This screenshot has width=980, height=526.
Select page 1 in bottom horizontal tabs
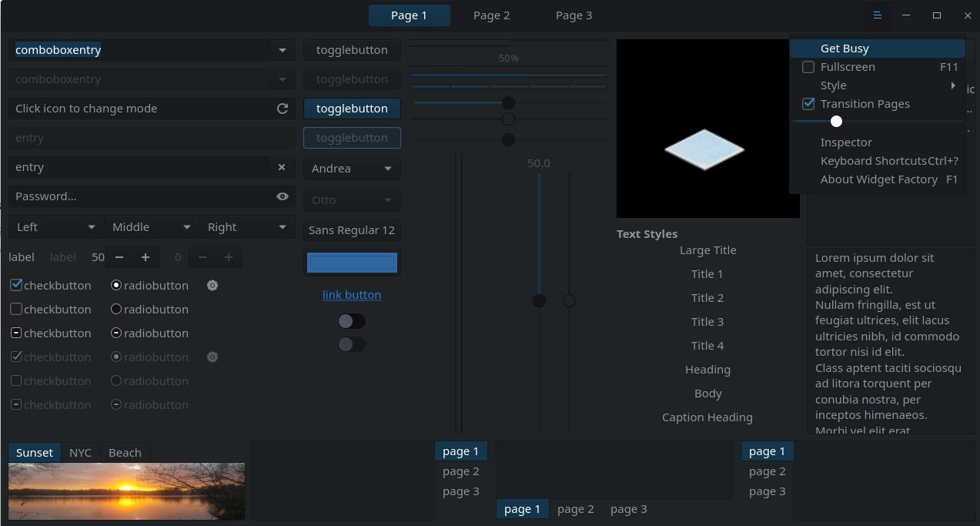tap(523, 509)
